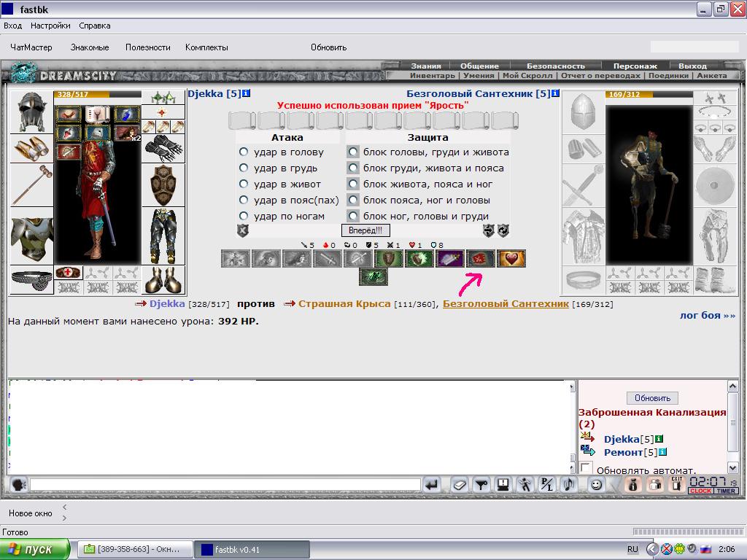Click the red-cross bandage item slot

(69, 273)
